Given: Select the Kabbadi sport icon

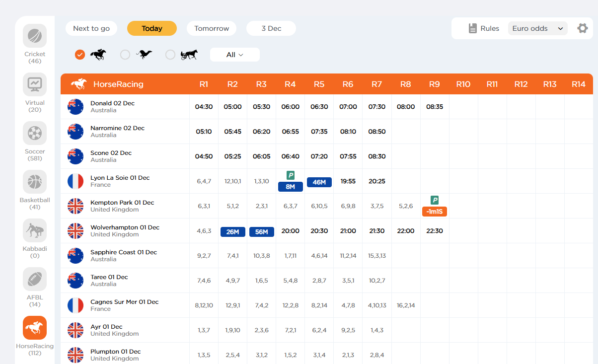Looking at the screenshot, I should (x=35, y=230).
